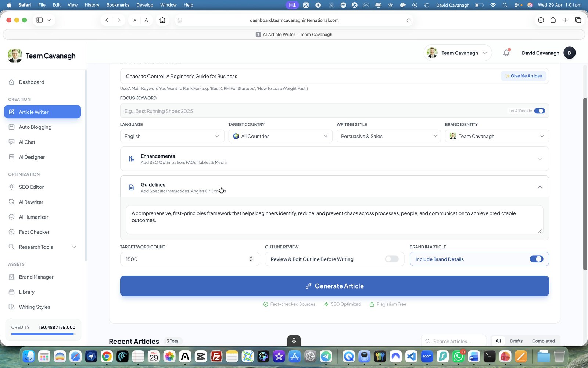Turn off Include Brand Details switch
Viewport: 588px width, 368px height.
(x=537, y=259)
